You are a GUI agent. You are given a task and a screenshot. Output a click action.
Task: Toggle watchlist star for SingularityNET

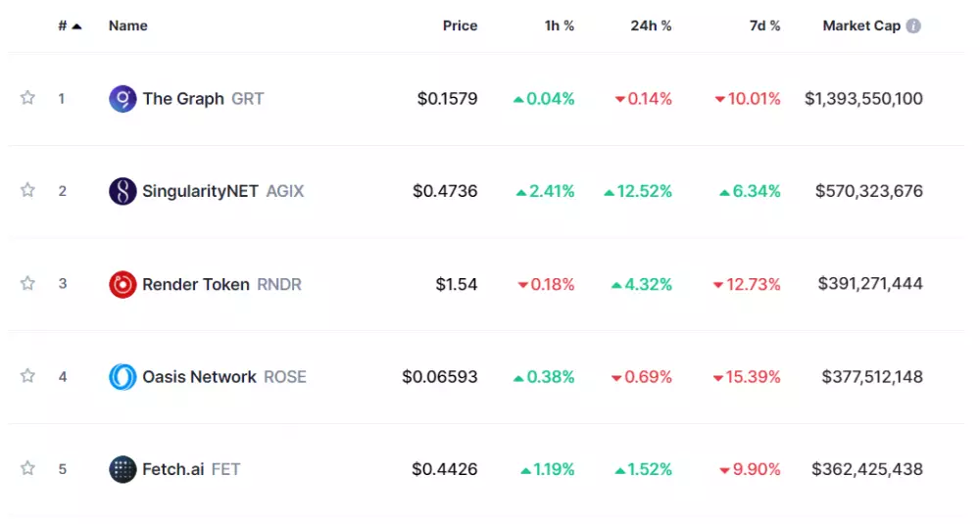click(27, 191)
